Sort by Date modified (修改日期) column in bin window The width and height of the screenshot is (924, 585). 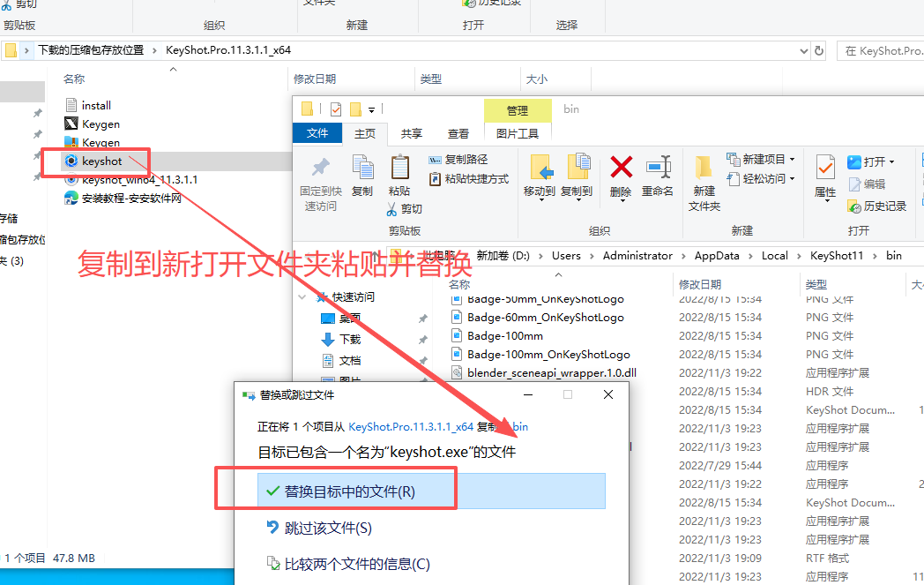pyautogui.click(x=699, y=284)
